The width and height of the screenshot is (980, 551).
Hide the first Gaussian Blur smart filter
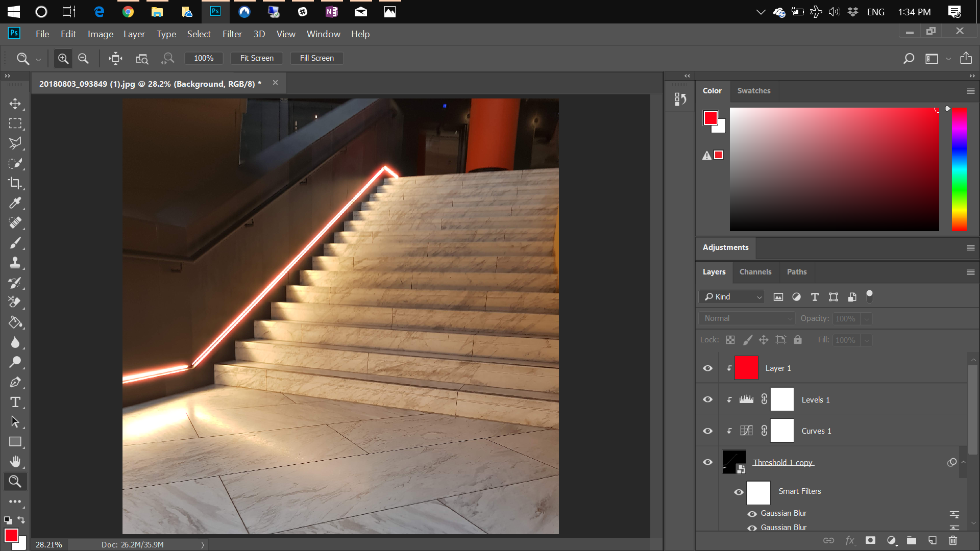point(752,513)
